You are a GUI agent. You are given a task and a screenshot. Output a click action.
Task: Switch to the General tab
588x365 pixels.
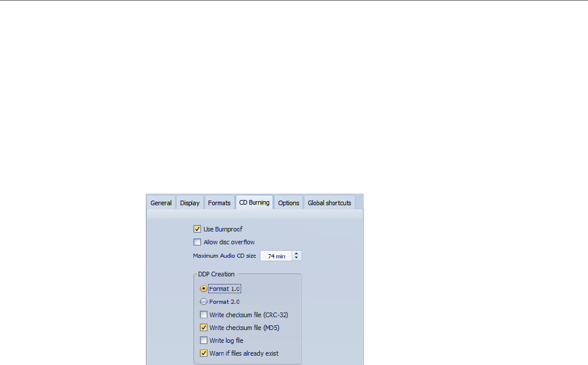tap(161, 202)
